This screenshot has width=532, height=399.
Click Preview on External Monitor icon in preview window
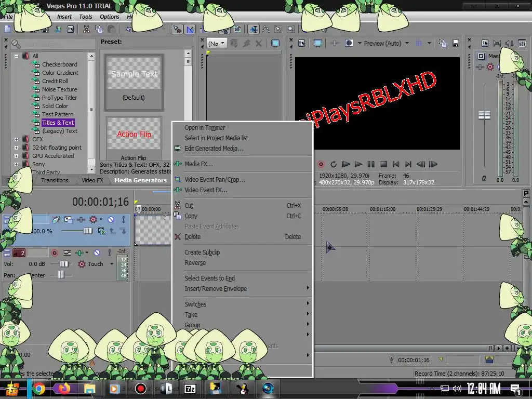pos(318,43)
